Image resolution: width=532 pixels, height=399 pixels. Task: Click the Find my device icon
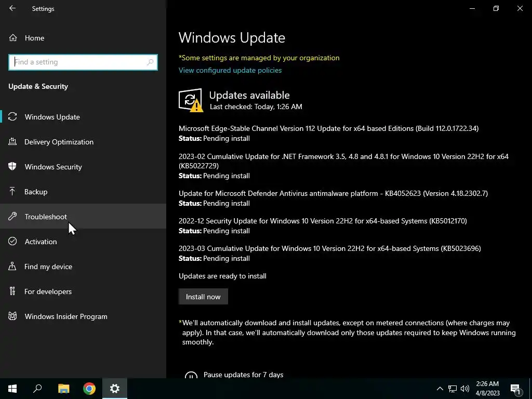[12, 267]
